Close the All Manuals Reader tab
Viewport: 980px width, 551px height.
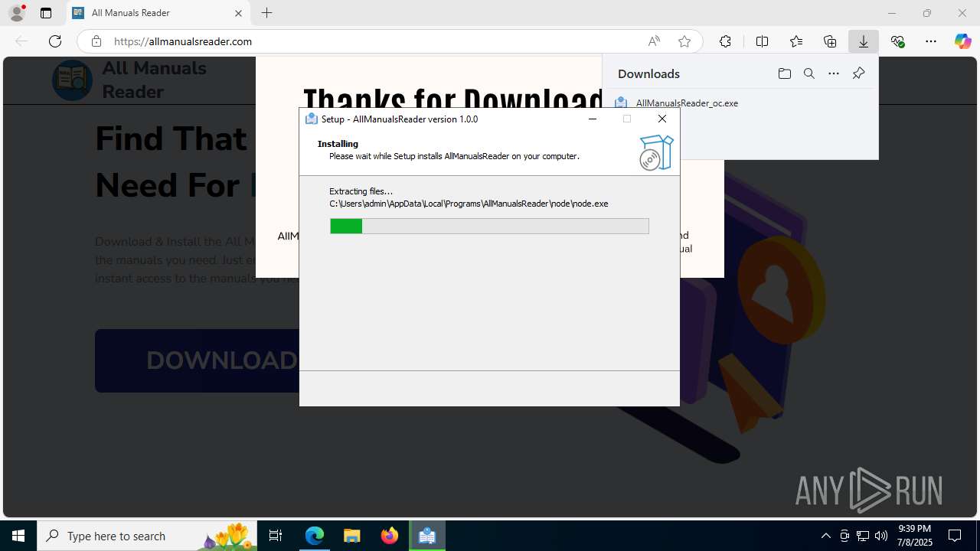238,13
